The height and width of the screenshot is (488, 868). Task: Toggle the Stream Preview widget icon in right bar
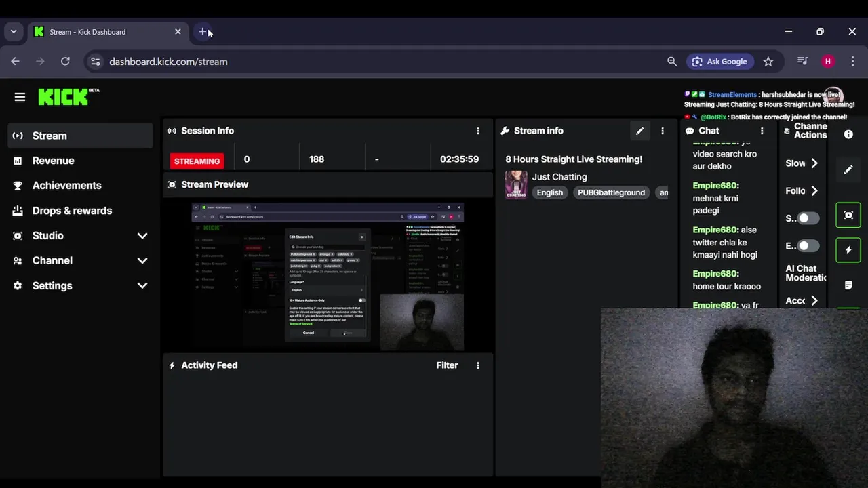point(848,215)
